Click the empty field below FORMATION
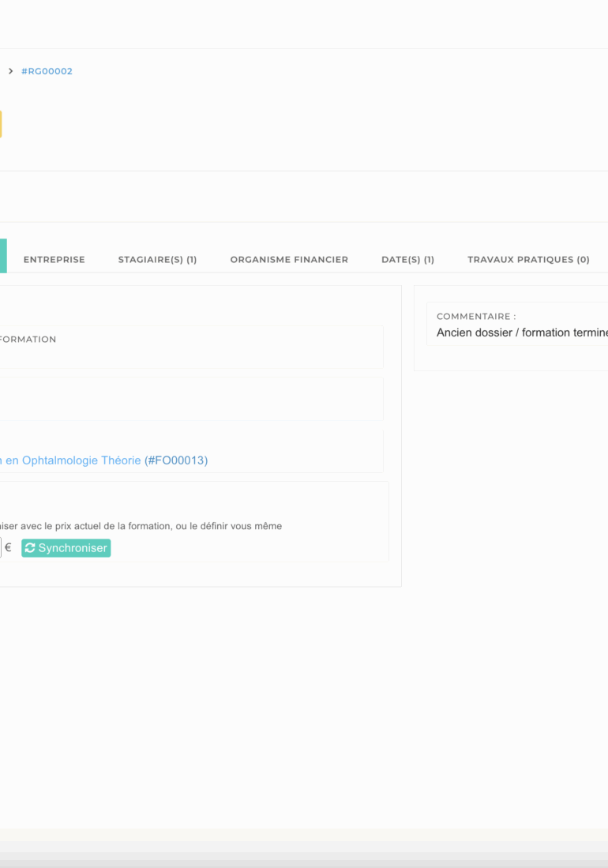 191,399
